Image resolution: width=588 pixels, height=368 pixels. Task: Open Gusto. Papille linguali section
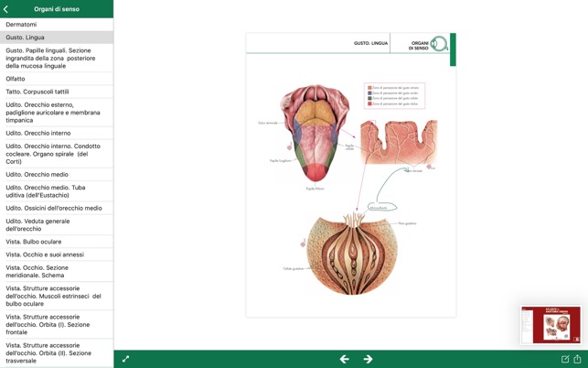click(57, 58)
